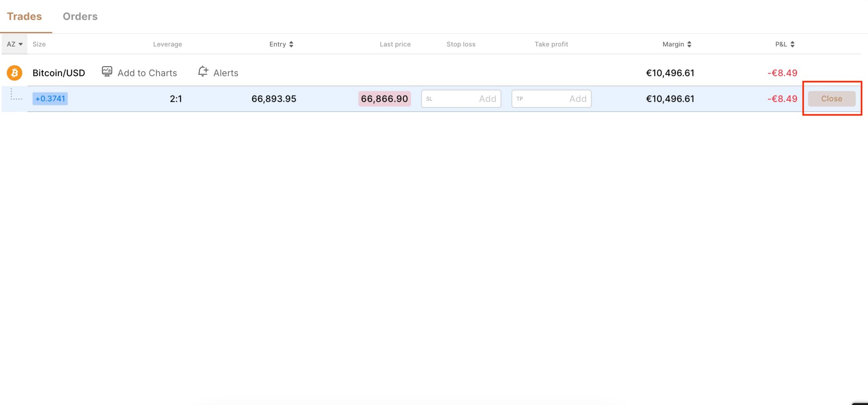Click the Bitcoin orange coin icon
The image size is (868, 405).
[x=14, y=73]
